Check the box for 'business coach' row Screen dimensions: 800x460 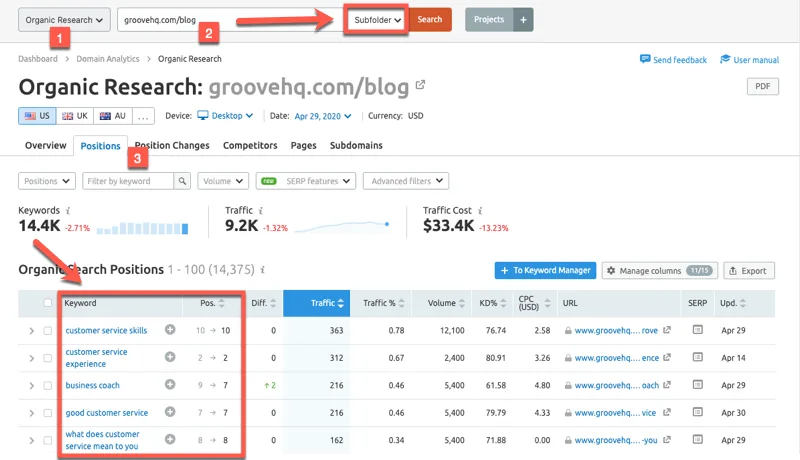[47, 386]
